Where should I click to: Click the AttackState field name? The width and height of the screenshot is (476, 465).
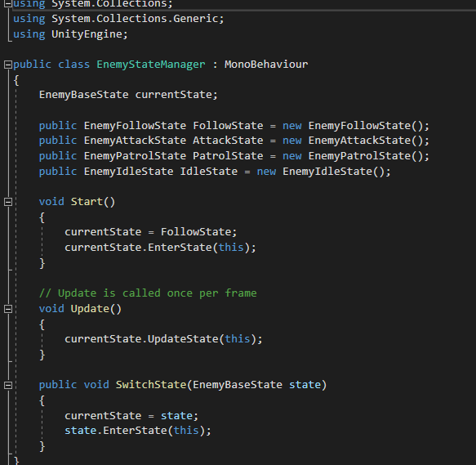point(228,141)
